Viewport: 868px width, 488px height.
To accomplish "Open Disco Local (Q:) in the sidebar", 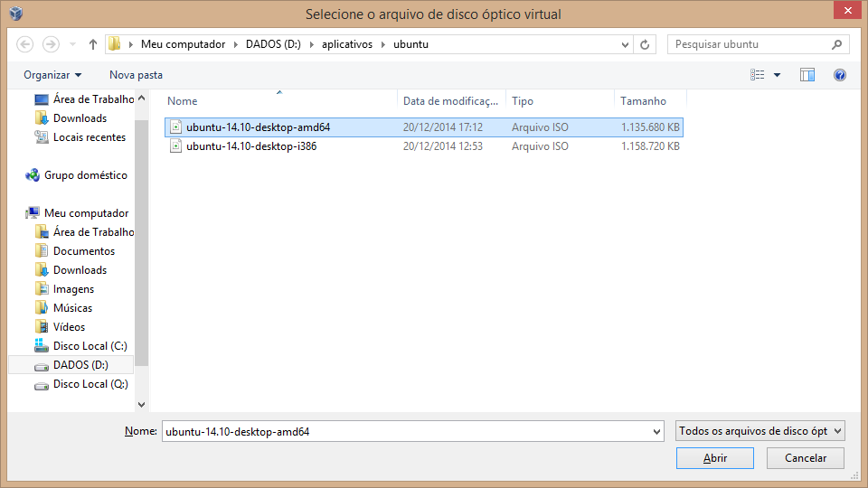I will coord(90,384).
